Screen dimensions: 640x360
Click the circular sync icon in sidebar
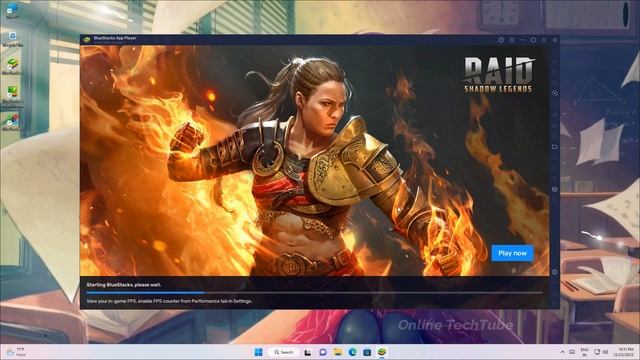555,93
